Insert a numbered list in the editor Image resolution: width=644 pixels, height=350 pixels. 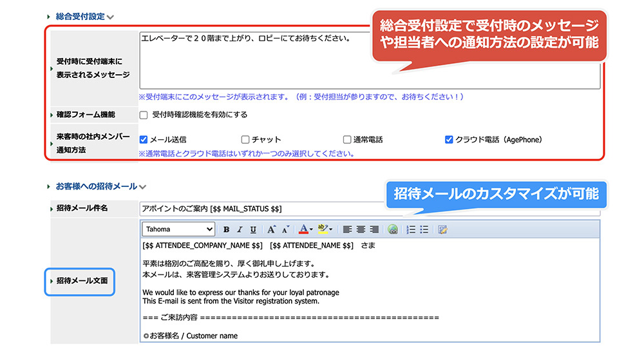(411, 229)
